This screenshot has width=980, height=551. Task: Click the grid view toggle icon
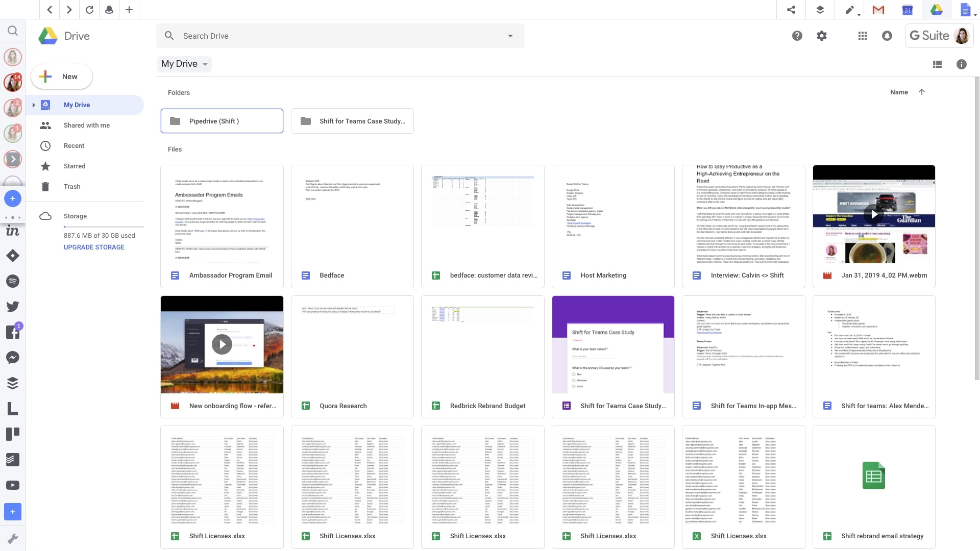[938, 64]
